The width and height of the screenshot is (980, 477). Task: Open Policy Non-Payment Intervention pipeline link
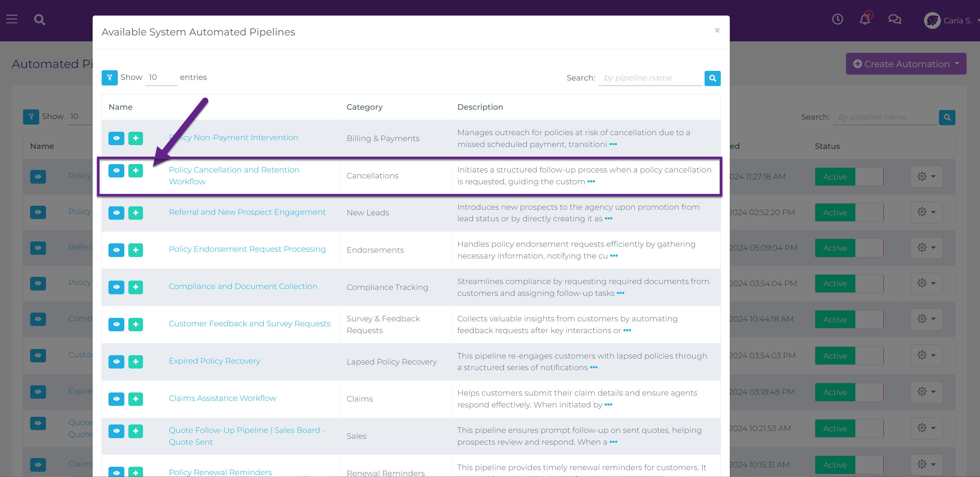pyautogui.click(x=233, y=138)
